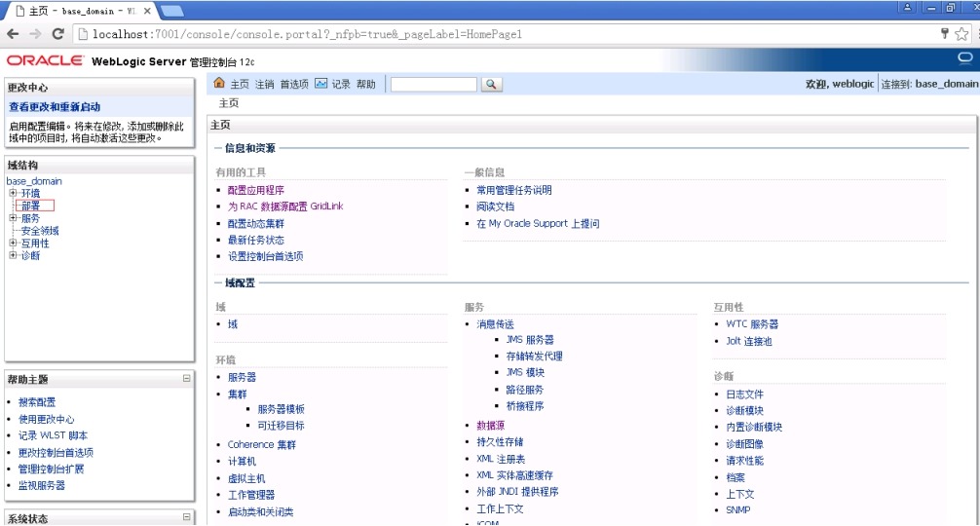Image resolution: width=980 pixels, height=526 pixels.
Task: Click 注销 to log out
Action: click(x=264, y=85)
